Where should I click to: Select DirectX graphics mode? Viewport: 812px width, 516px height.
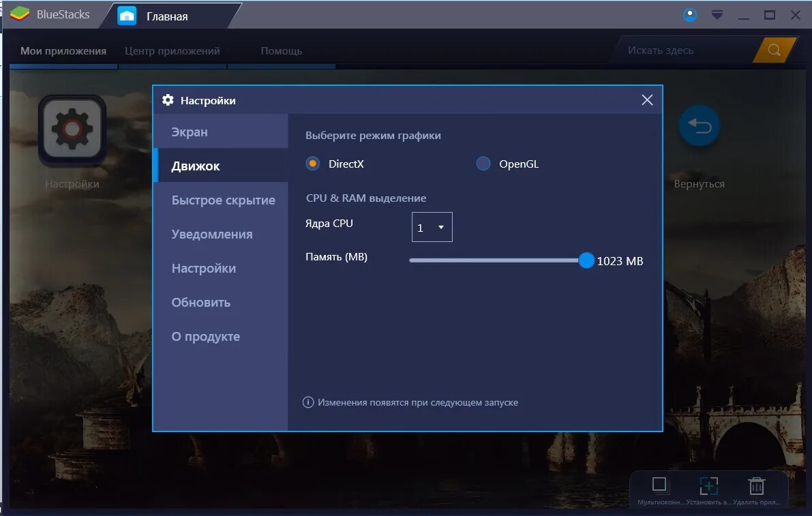pos(313,164)
